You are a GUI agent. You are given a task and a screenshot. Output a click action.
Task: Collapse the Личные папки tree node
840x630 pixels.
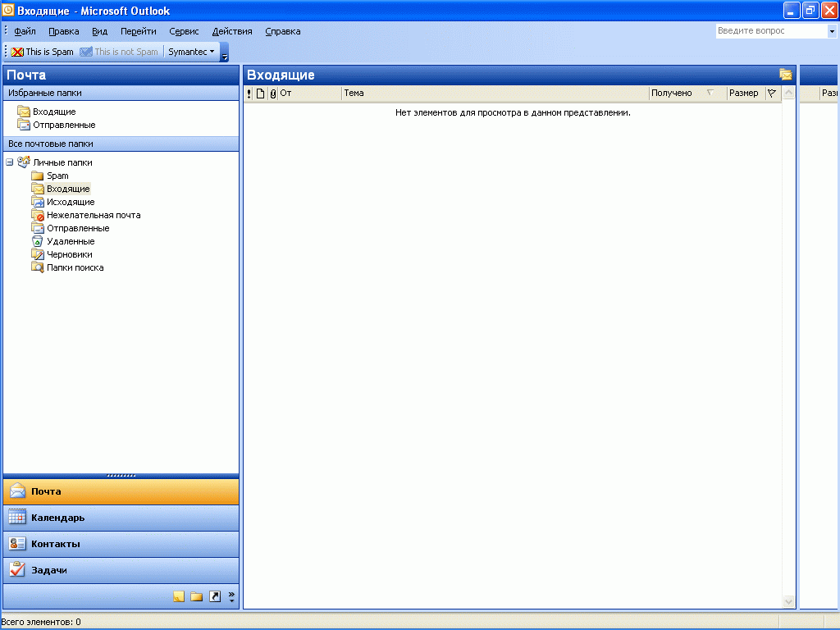[x=8, y=162]
